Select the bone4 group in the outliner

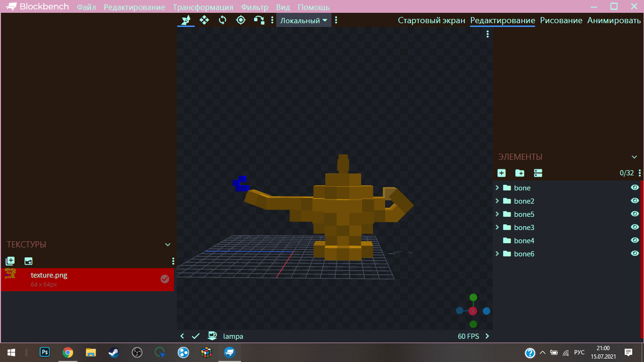(524, 240)
